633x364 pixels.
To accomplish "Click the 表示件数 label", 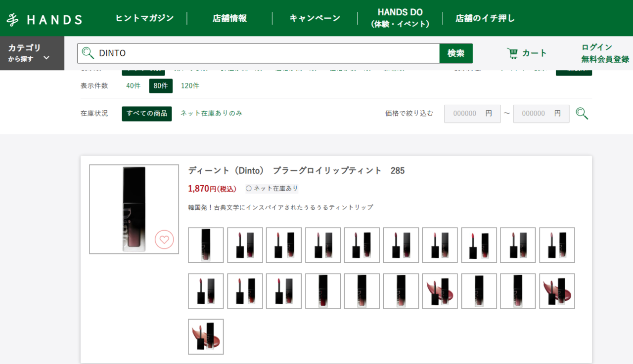I will tap(94, 86).
